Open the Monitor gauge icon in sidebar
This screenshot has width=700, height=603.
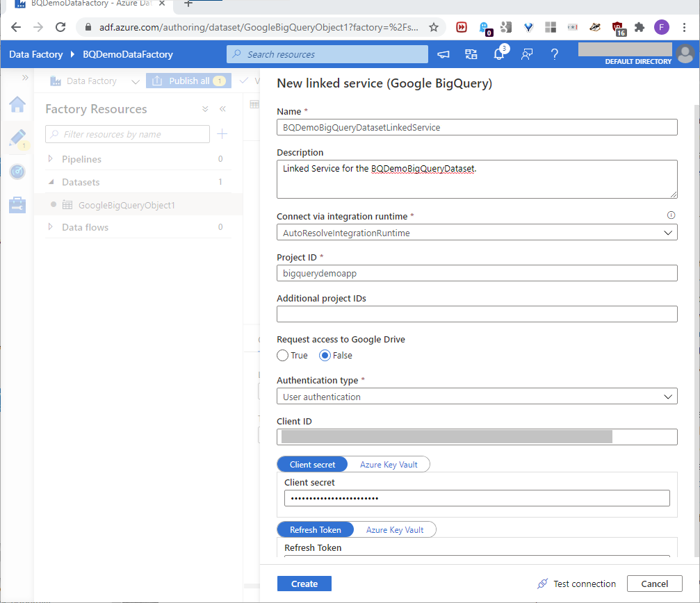(x=17, y=172)
